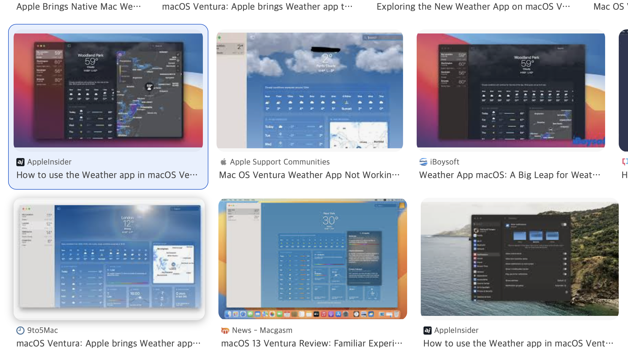Click 'Exploring the New Weather App on macOS' title
This screenshot has height=364, width=628.
pyautogui.click(x=473, y=7)
